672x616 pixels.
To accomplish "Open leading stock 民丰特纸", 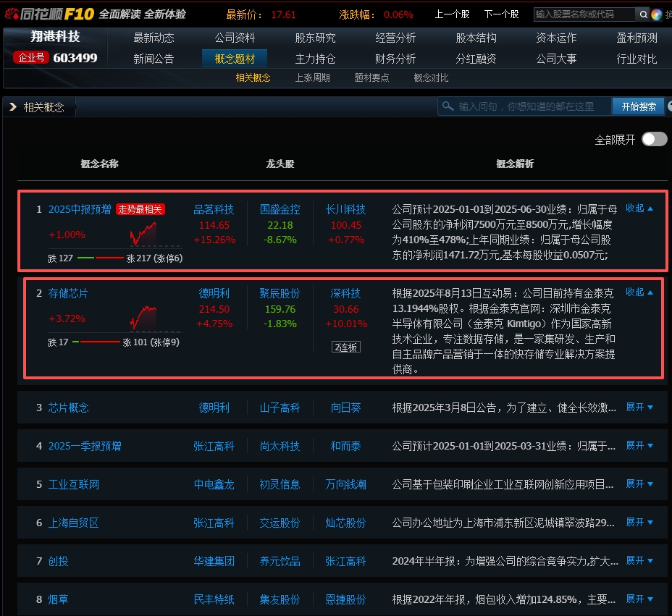I will [x=214, y=599].
